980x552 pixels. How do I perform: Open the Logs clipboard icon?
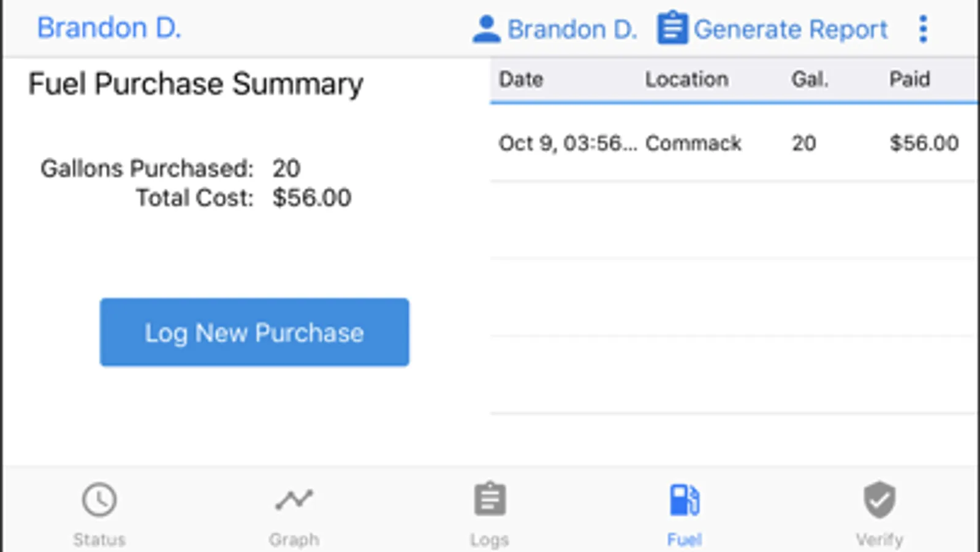(490, 499)
